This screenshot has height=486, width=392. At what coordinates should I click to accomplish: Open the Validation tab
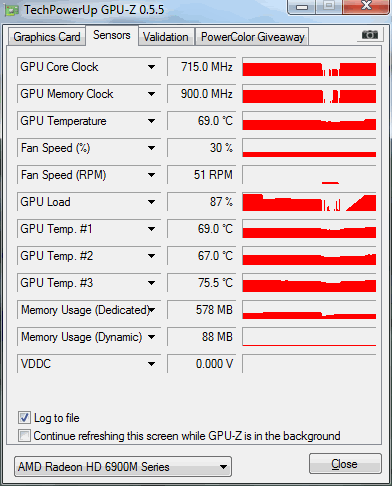166,37
